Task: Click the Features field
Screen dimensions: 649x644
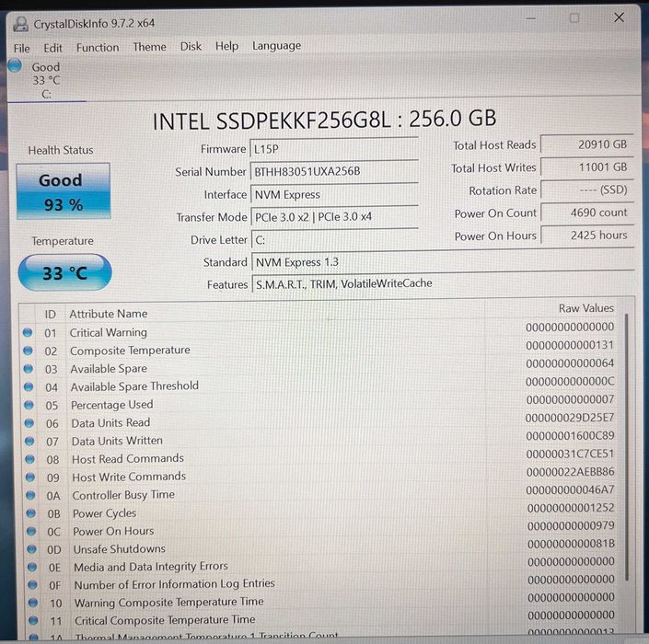Action: [443, 283]
